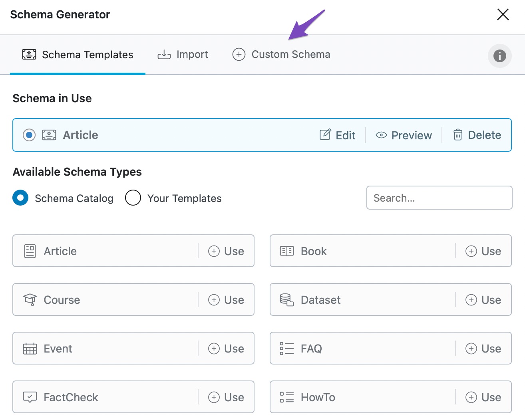Click the list icon next to FAQ
525x420 pixels.
pyautogui.click(x=286, y=349)
